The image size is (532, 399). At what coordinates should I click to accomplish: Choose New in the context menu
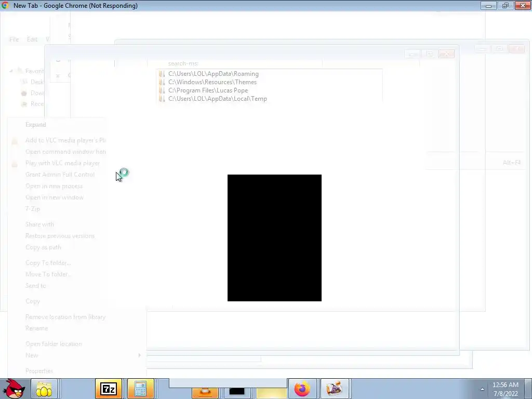coord(32,355)
